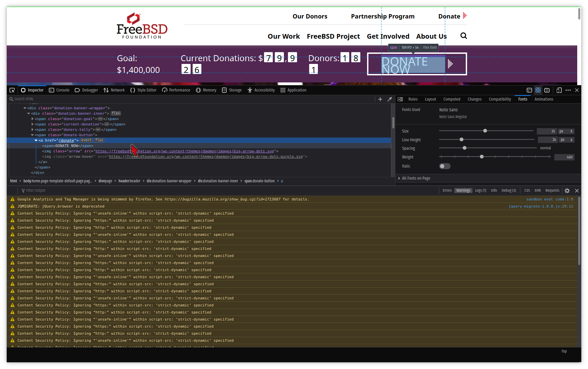Viewport: 588px width, 369px height.
Task: Open Responsive Design Mode icon
Action: click(x=559, y=90)
